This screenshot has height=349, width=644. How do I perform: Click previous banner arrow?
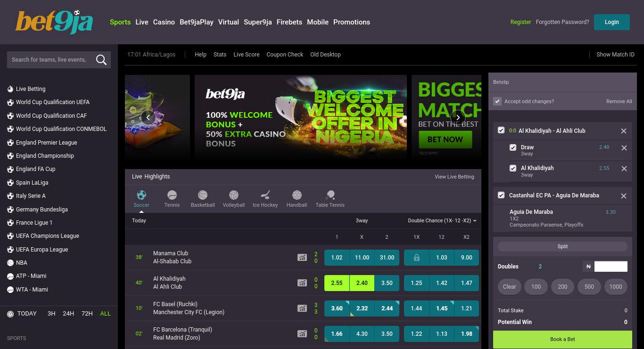(x=148, y=117)
